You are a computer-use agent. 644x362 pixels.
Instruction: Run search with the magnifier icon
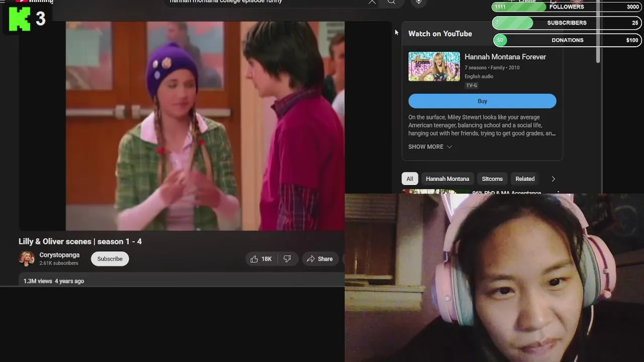click(391, 2)
